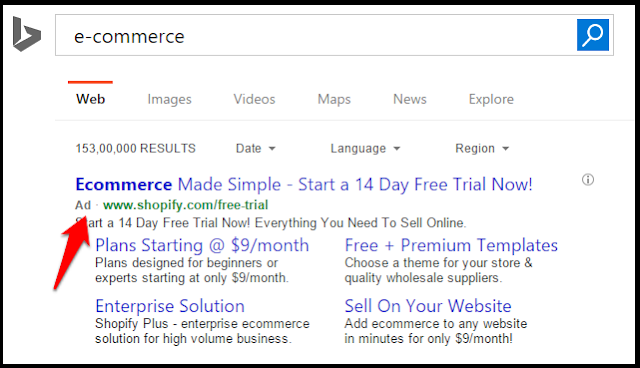Click the blue magnifier search button
This screenshot has width=640, height=368.
pos(593,35)
